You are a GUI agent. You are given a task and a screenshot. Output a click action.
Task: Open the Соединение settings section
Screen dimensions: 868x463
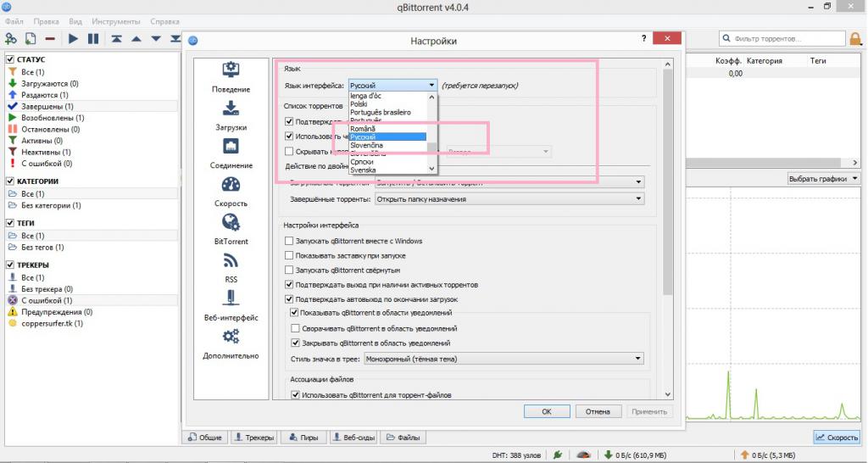coord(231,153)
